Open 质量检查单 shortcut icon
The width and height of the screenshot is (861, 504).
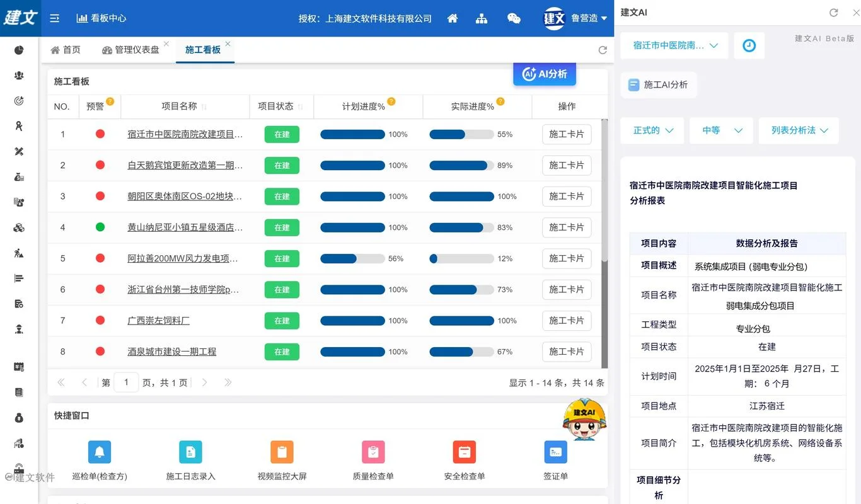(373, 452)
